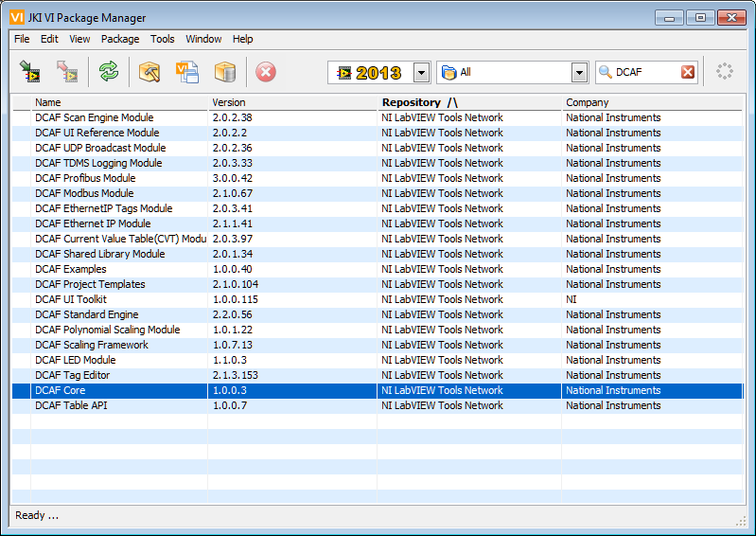The image size is (756, 536).
Task: Select the DCAF Modbus Module package
Action: (x=84, y=193)
